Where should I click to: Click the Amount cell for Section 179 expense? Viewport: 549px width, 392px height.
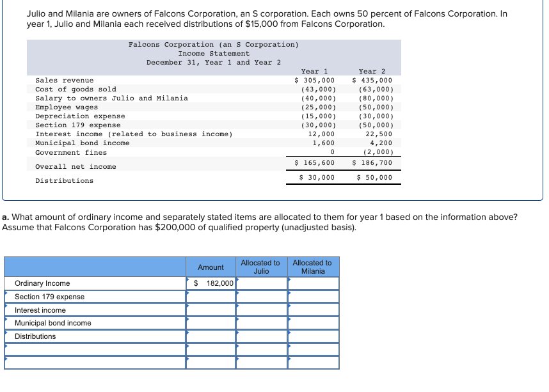coord(211,297)
